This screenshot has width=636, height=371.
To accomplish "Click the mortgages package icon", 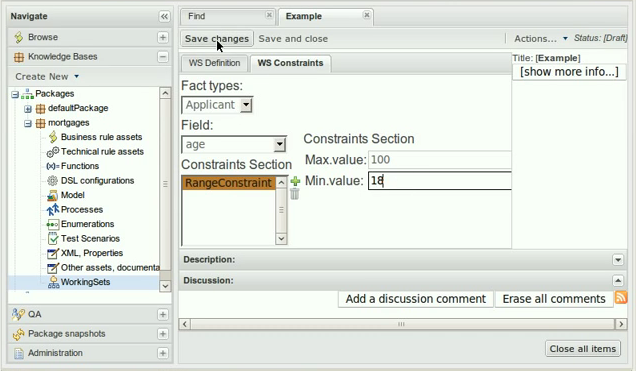I will click(x=40, y=123).
